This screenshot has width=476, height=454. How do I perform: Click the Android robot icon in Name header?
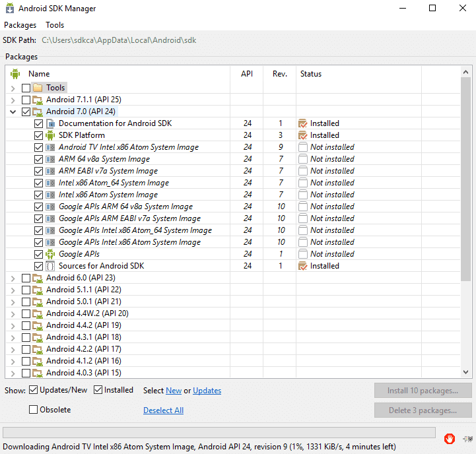(x=15, y=74)
